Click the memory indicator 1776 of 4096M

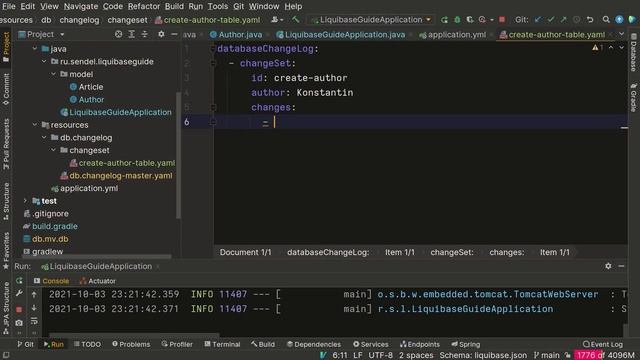click(606, 355)
